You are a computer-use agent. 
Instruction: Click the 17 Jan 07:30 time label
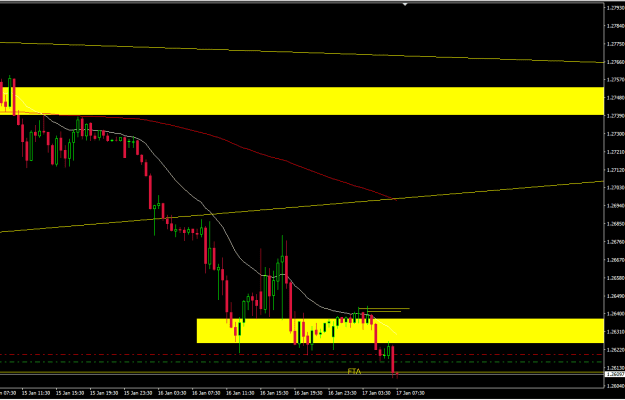(411, 393)
